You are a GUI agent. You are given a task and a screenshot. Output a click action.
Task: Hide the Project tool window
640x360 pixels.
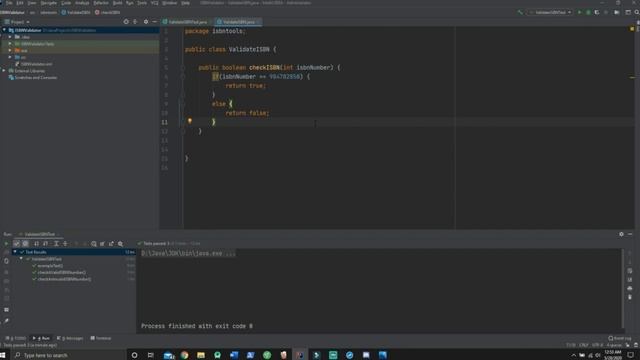pyautogui.click(x=155, y=22)
